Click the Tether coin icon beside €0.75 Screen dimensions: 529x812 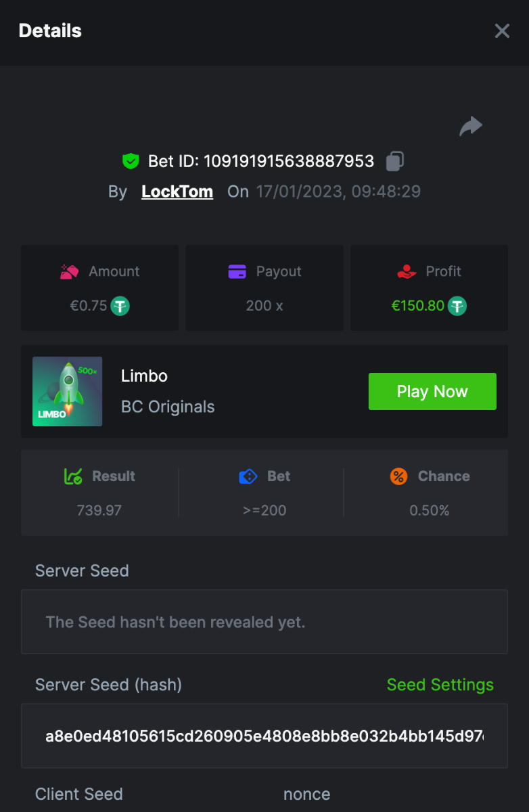pos(120,306)
